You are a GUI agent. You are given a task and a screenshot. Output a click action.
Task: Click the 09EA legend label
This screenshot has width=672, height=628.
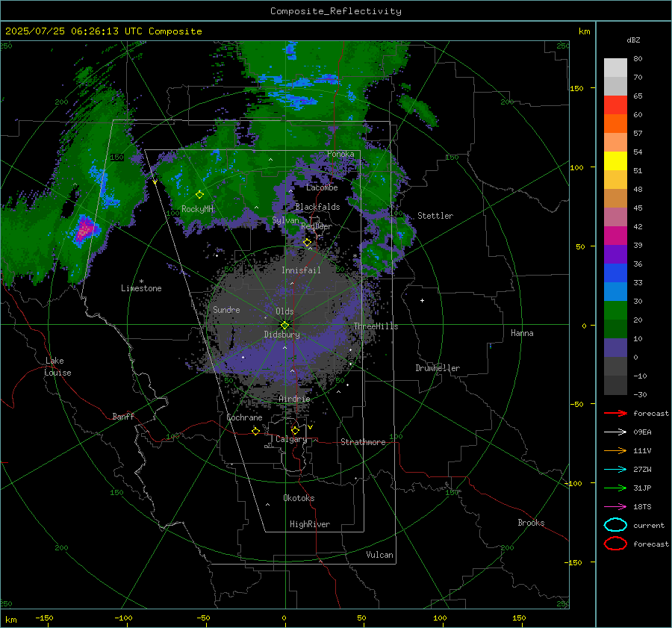(642, 432)
